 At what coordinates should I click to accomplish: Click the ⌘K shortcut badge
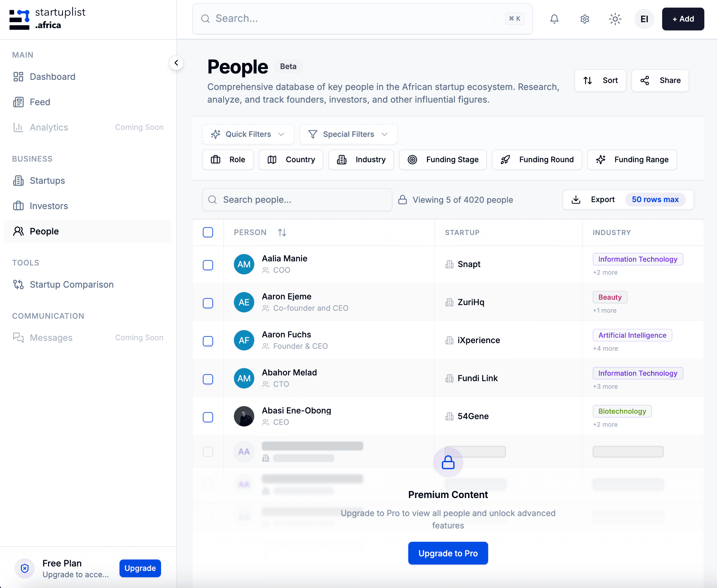514,19
